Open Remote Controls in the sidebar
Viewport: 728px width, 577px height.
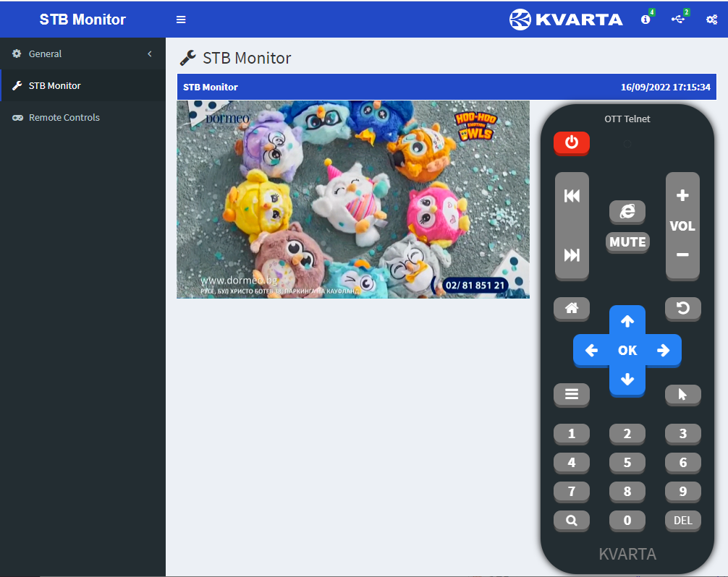[82, 117]
